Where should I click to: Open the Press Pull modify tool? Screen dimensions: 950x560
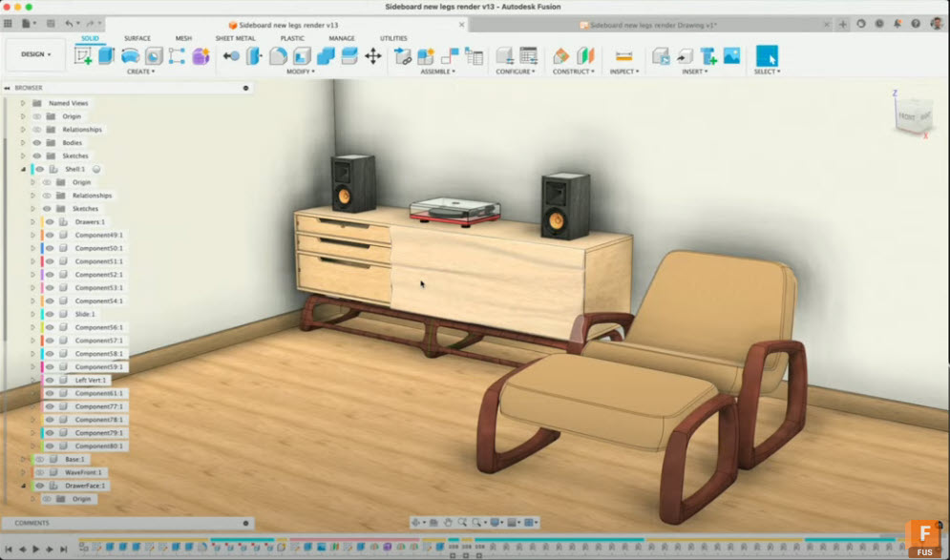[229, 55]
